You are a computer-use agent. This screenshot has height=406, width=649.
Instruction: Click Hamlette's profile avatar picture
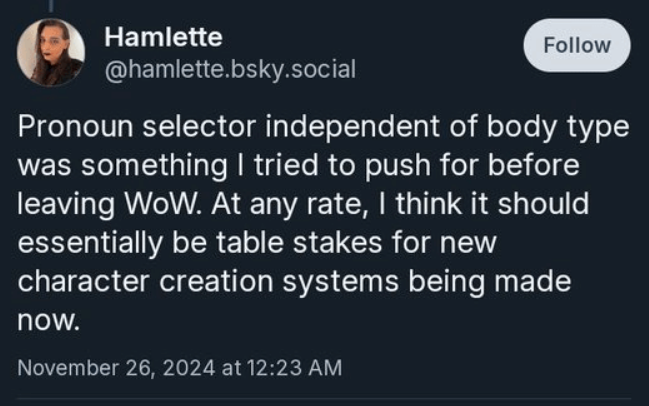pos(51,52)
